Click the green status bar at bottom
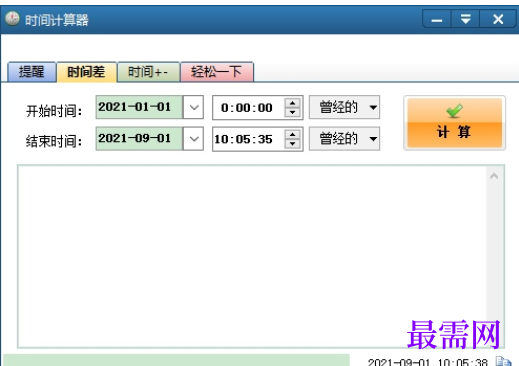This screenshot has width=519, height=366. pyautogui.click(x=176, y=360)
